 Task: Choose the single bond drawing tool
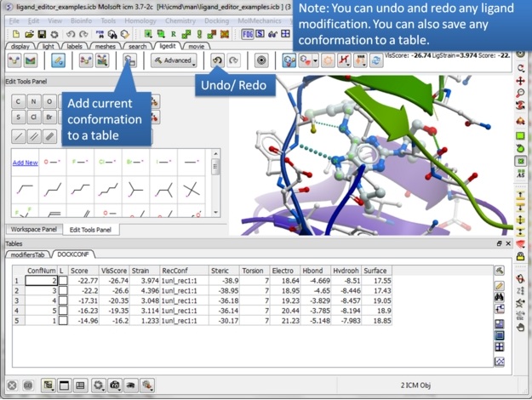19,135
